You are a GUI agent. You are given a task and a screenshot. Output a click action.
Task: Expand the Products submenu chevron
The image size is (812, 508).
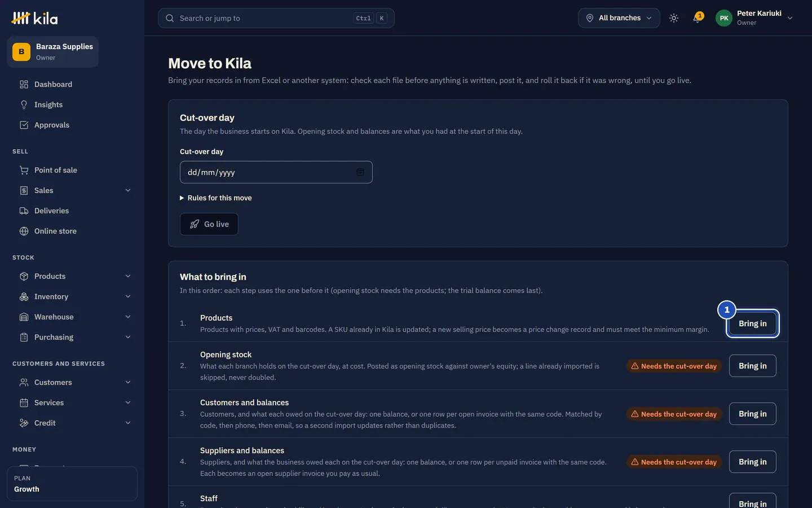[x=128, y=276]
